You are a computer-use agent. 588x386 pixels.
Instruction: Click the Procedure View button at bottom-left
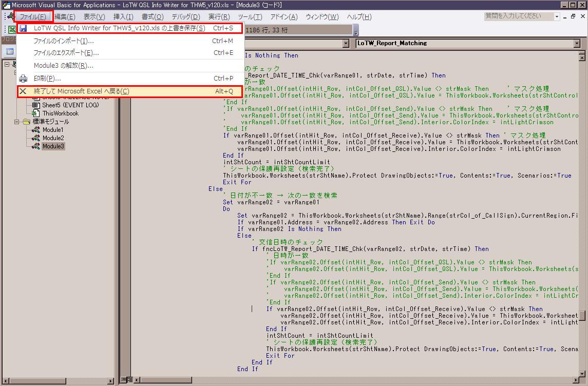click(x=123, y=380)
